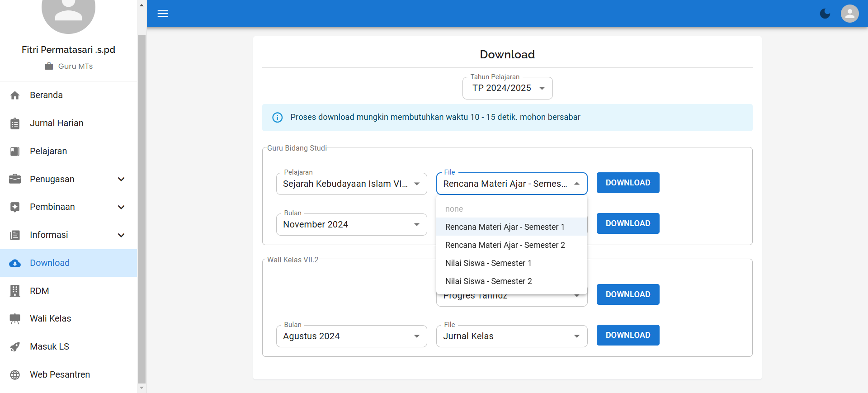Image resolution: width=868 pixels, height=393 pixels.
Task: Expand the Informasi submenu chevron
Action: tap(121, 235)
